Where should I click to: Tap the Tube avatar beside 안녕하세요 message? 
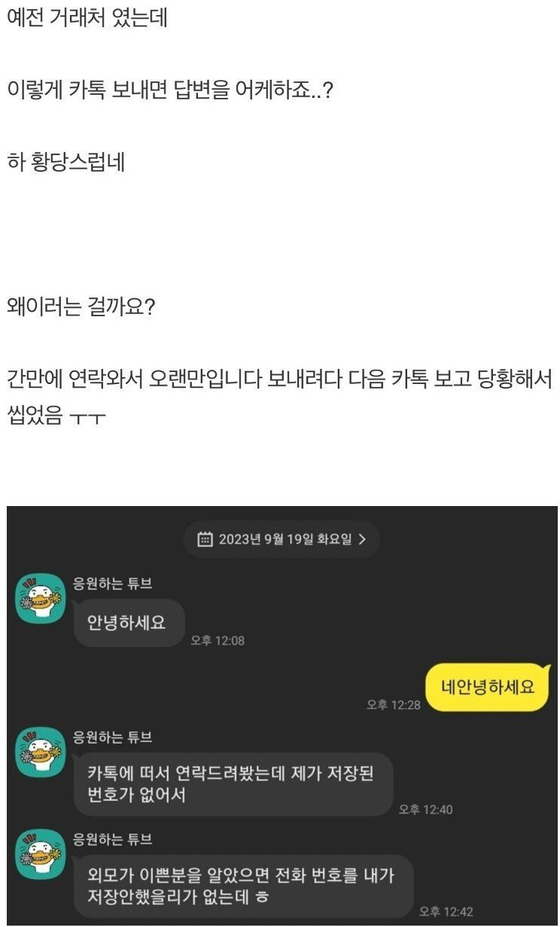point(41,598)
